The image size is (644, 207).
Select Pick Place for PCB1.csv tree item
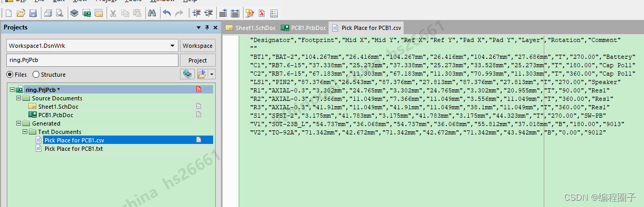point(74,140)
